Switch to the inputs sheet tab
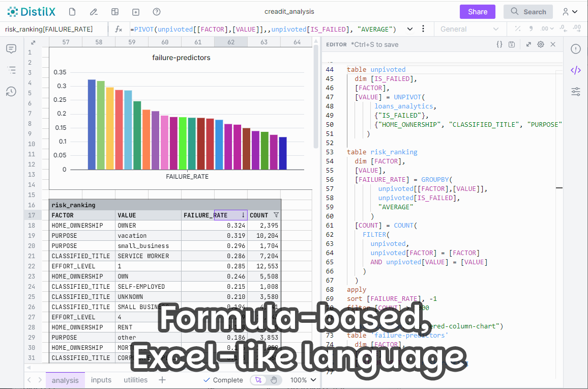The image size is (588, 389). (101, 380)
